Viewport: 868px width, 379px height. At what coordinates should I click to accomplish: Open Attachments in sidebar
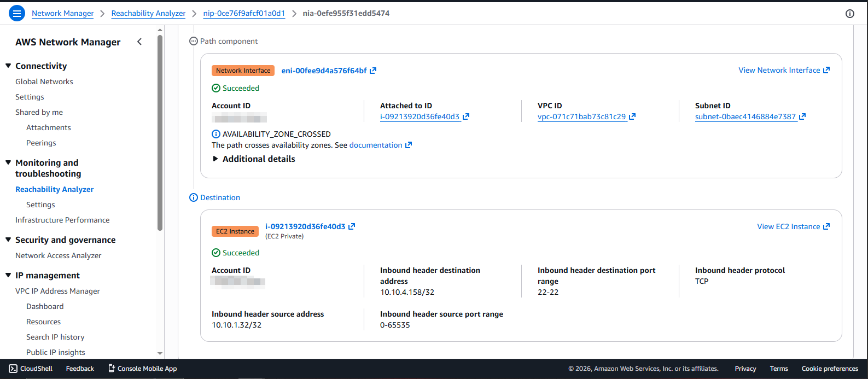(x=49, y=127)
